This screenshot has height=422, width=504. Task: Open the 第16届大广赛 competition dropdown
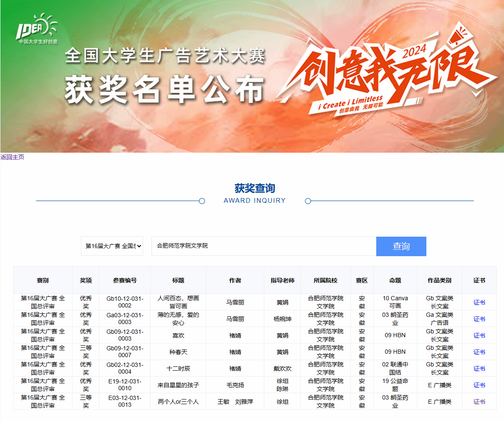coord(112,246)
